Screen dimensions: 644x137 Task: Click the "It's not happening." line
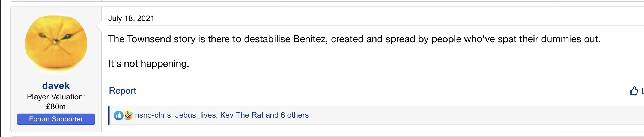pyautogui.click(x=148, y=64)
